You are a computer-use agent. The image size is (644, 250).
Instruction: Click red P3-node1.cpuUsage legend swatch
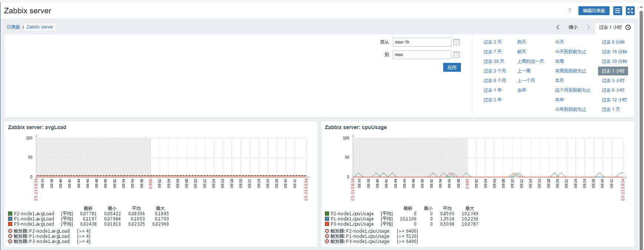click(327, 224)
